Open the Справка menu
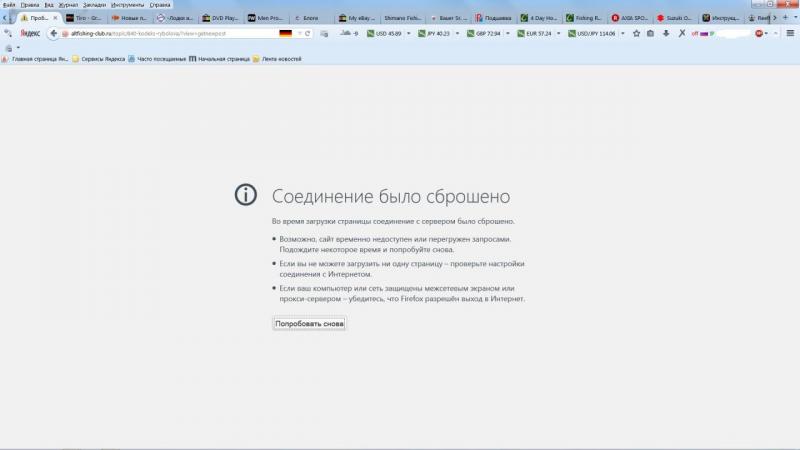The width and height of the screenshot is (800, 450). [x=160, y=5]
